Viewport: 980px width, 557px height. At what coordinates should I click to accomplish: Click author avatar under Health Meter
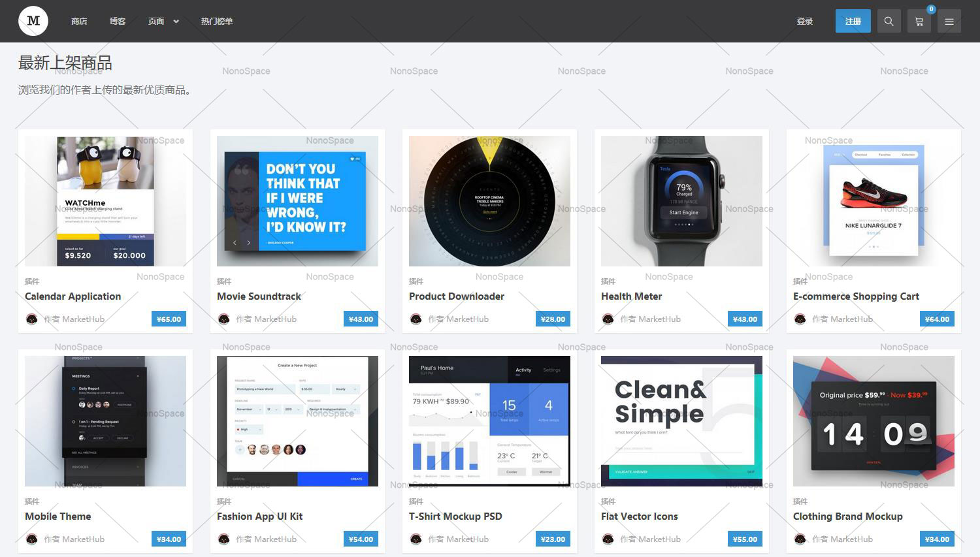tap(608, 319)
